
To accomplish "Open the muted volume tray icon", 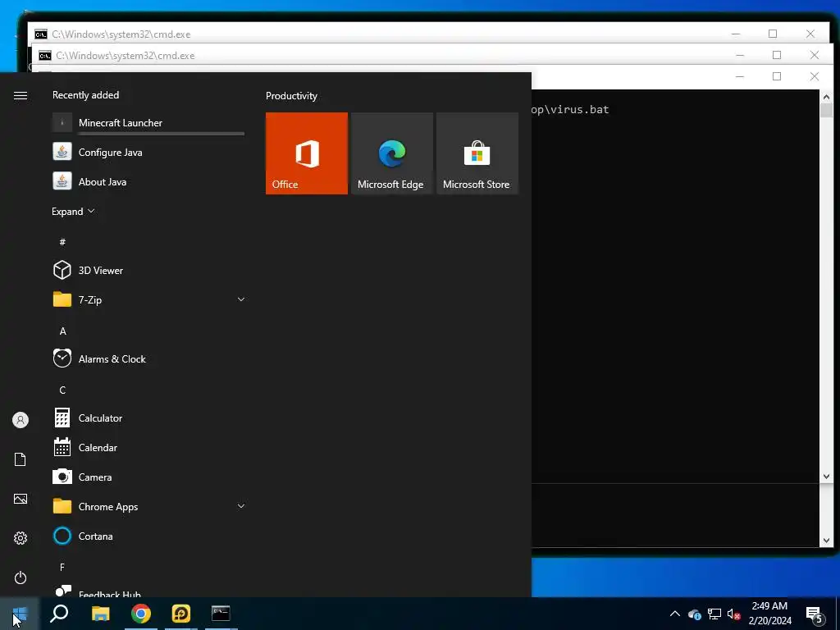I will [733, 614].
